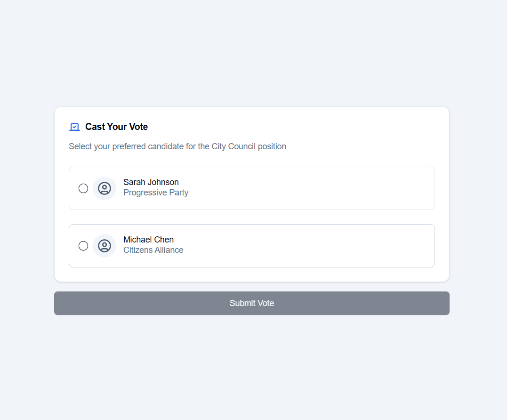Click the City Council description text
507x420 pixels.
click(177, 146)
